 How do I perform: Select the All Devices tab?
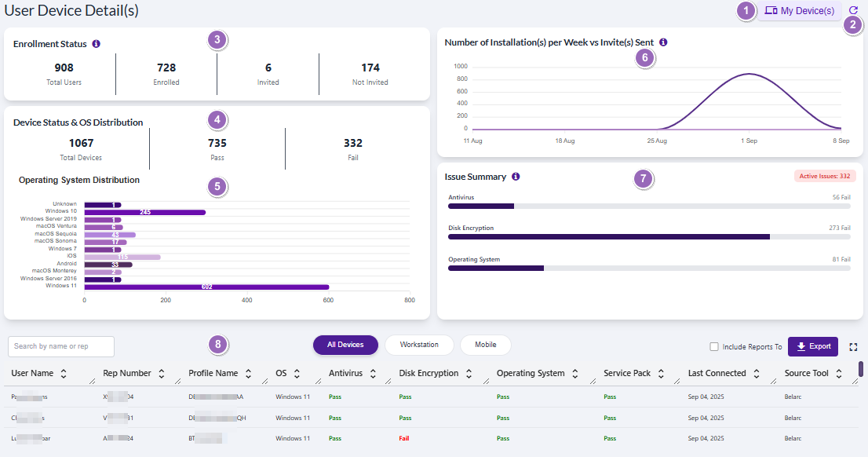[345, 345]
